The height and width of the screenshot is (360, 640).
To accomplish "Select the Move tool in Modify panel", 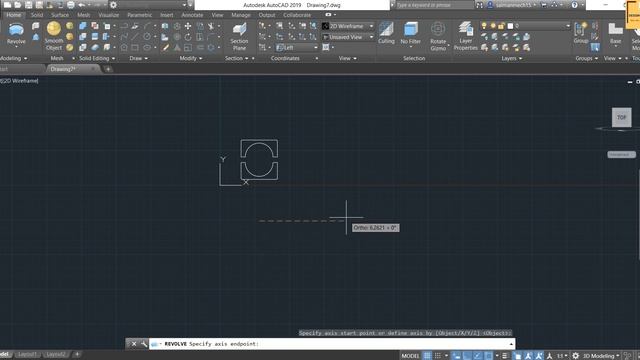I will pyautogui.click(x=188, y=26).
